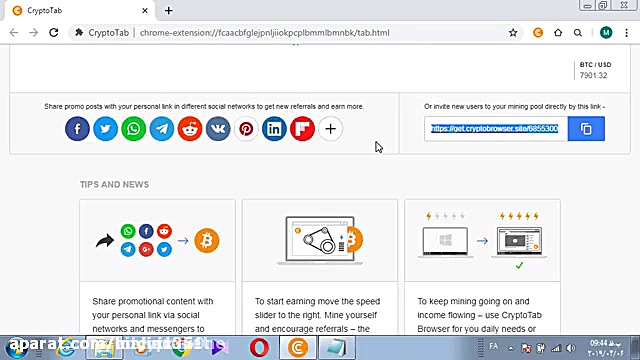Read 'To start earning move the speed' tip
This screenshot has width=640, height=360.
317,315
